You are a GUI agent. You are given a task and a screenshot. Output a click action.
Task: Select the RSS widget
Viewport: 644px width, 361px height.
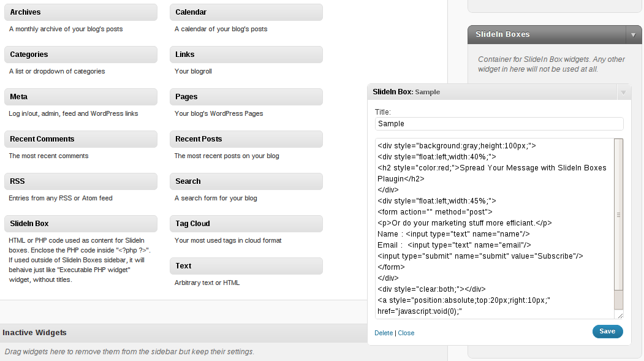80,181
